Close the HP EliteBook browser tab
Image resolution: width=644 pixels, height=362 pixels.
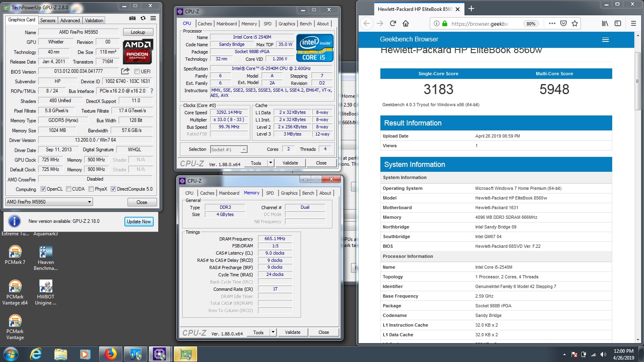(458, 9)
